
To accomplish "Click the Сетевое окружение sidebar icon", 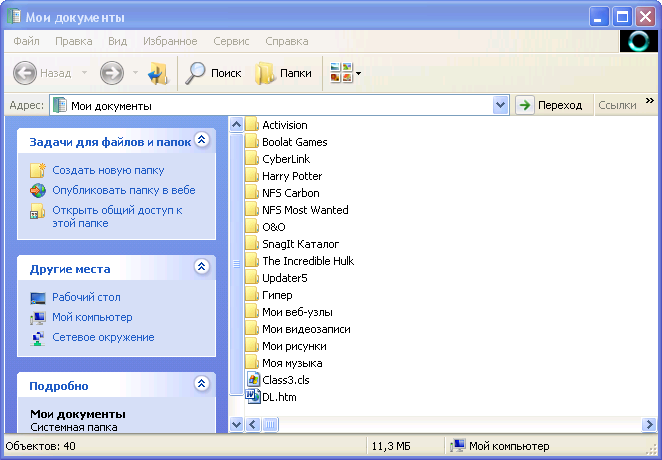I will click(38, 338).
